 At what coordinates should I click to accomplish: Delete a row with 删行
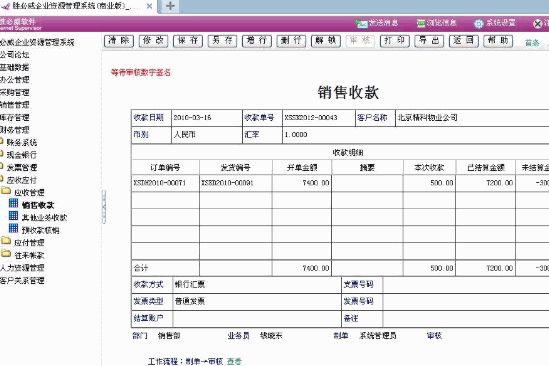point(291,41)
